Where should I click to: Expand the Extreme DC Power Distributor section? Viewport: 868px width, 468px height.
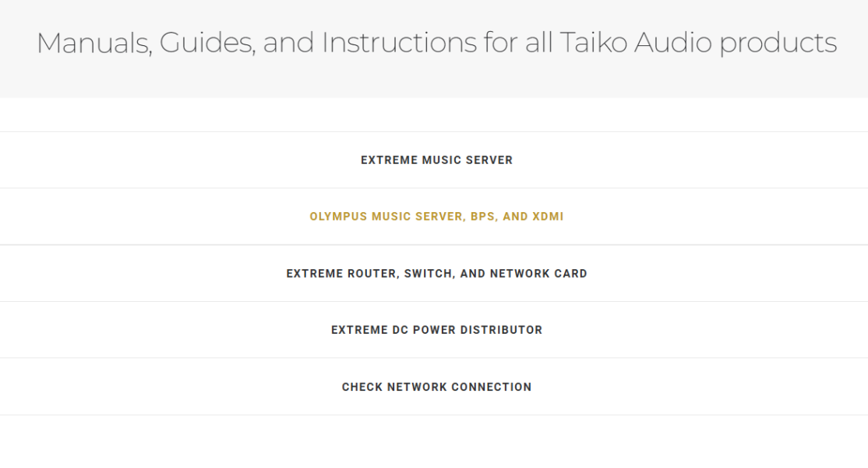click(x=436, y=330)
